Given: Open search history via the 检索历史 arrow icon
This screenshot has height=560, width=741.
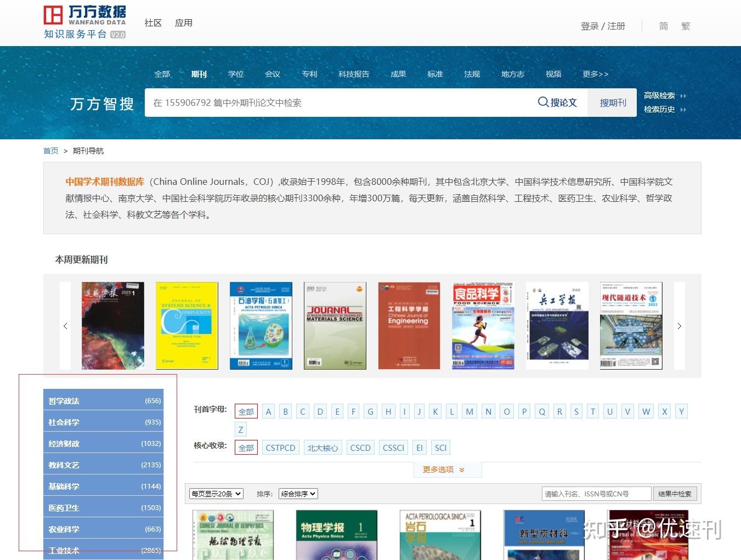Looking at the screenshot, I should coord(683,109).
